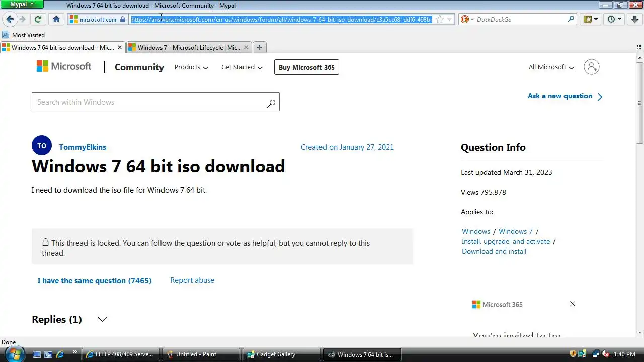This screenshot has width=644, height=362.
Task: Click the network tray icon
Action: [595, 354]
